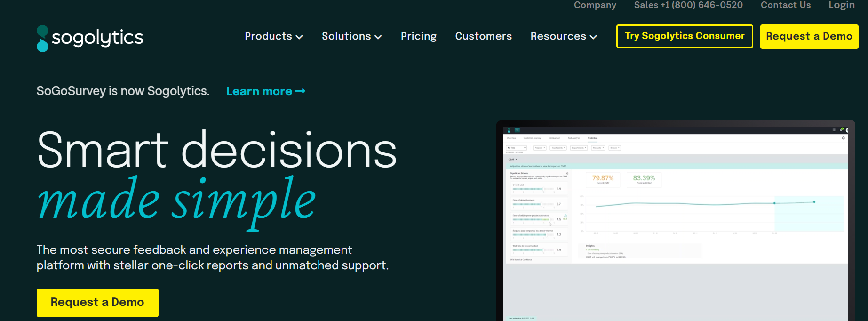Image resolution: width=868 pixels, height=321 pixels.
Task: Expand the Products dropdown menu
Action: 273,36
